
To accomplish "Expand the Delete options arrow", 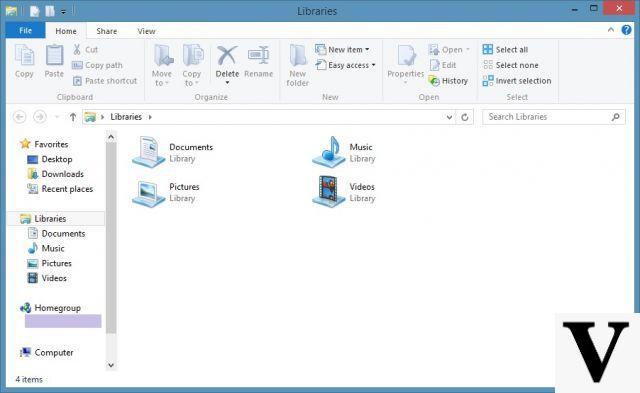I will point(227,83).
